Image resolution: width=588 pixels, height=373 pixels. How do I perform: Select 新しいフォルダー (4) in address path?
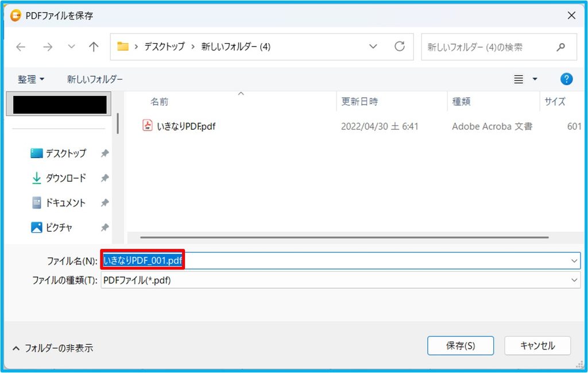pyautogui.click(x=236, y=47)
